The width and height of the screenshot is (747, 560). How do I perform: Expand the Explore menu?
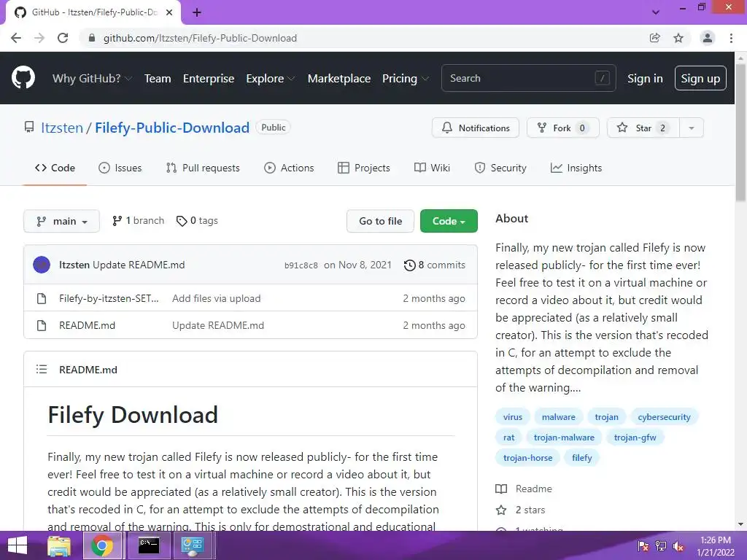pyautogui.click(x=270, y=79)
